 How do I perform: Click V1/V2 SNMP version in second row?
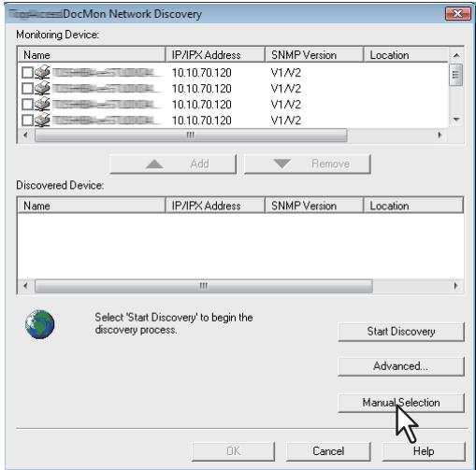click(x=286, y=89)
